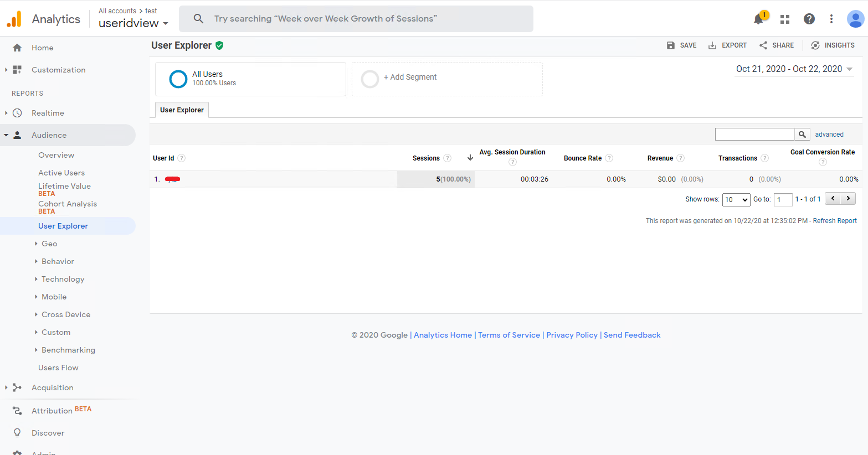Click the advanced filter link
868x455 pixels.
click(829, 135)
